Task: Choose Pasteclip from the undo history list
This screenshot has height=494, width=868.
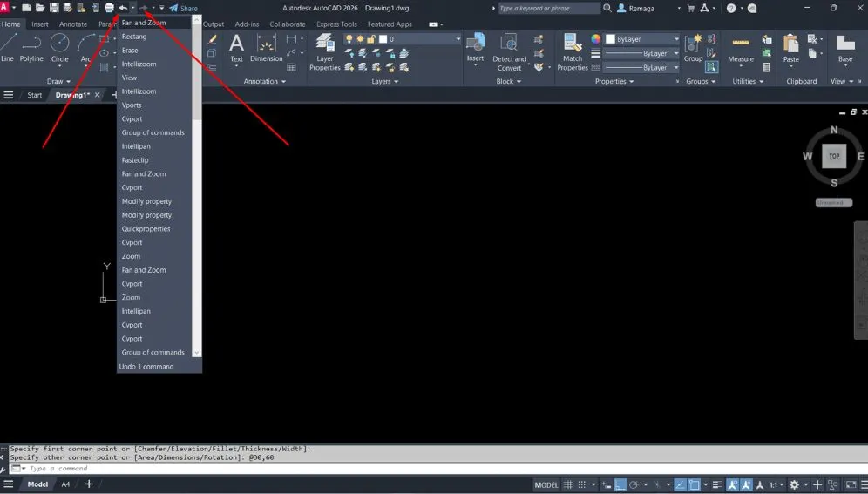Action: 135,160
